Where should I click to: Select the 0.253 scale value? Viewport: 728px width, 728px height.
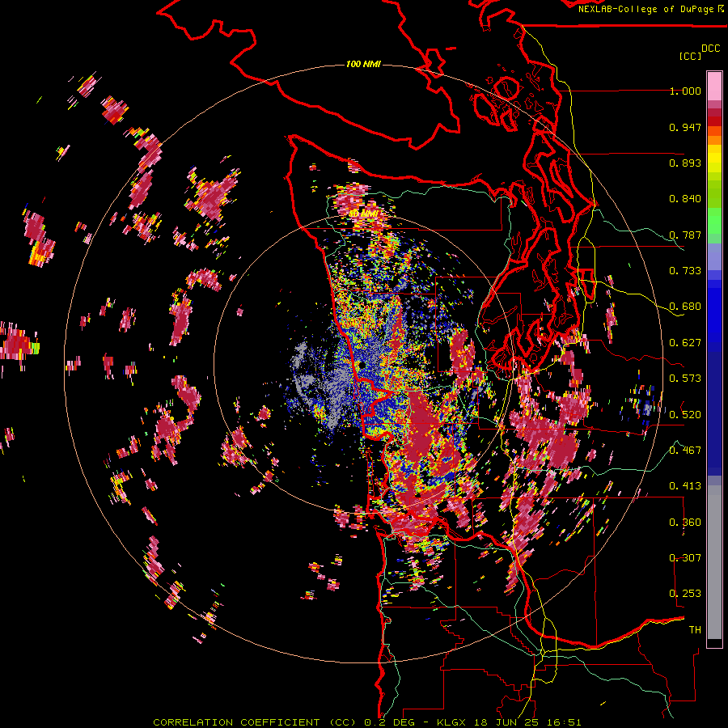coord(685,594)
